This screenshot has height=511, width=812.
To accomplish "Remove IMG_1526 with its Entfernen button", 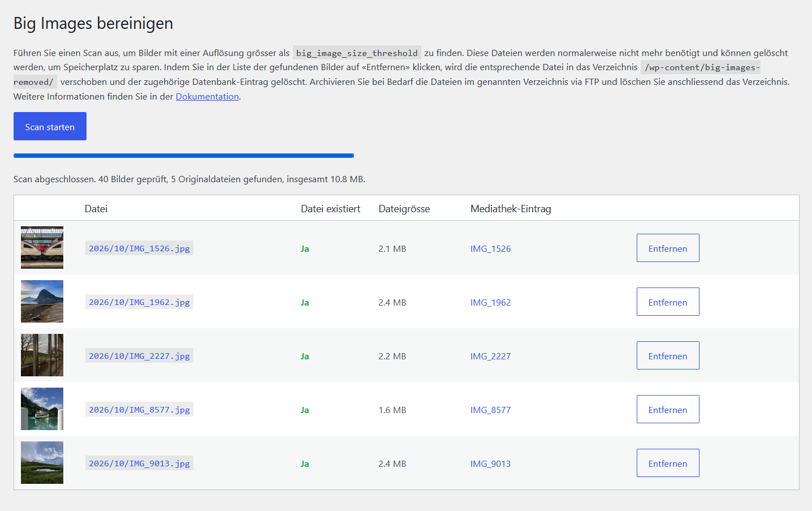I will [x=668, y=248].
